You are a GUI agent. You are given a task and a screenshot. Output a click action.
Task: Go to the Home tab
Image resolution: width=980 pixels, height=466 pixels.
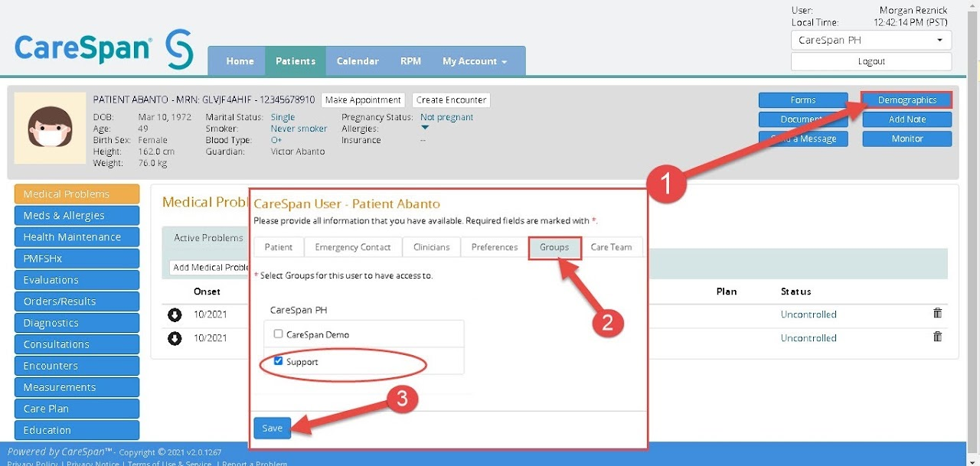click(240, 61)
